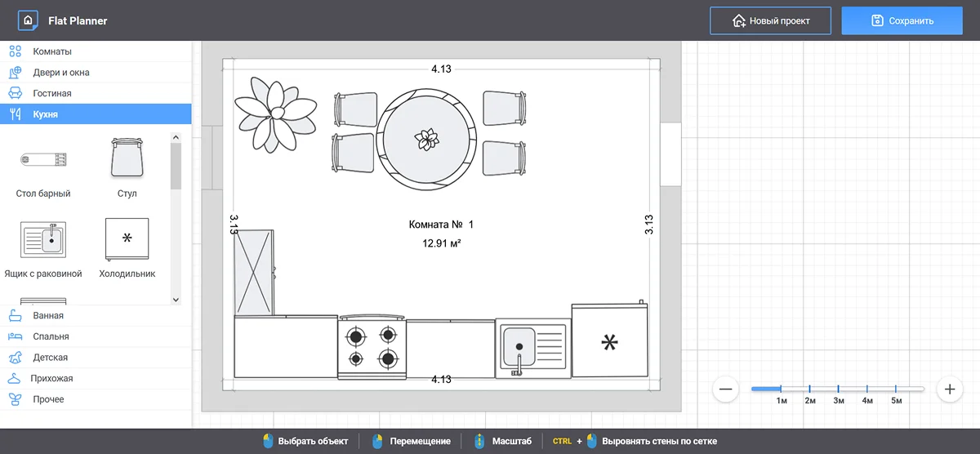
Task: Select the sink cabinet icon in the palette
Action: 43,239
